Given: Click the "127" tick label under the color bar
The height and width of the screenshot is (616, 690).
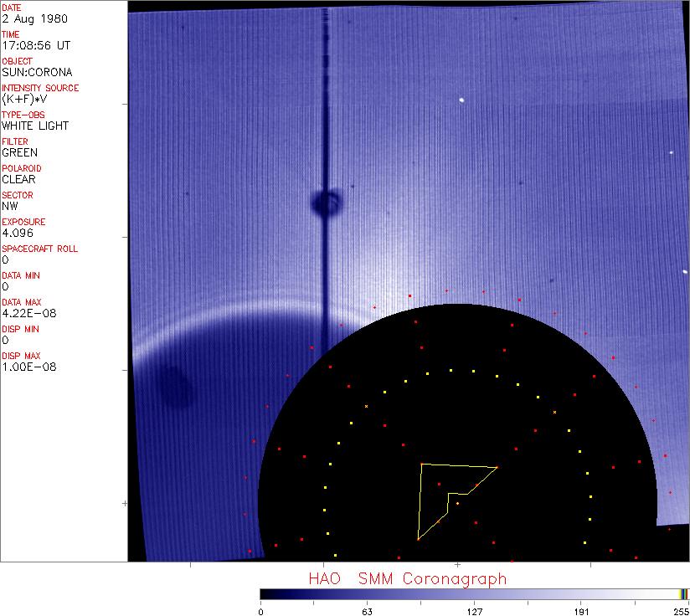Looking at the screenshot, I should tap(474, 610).
